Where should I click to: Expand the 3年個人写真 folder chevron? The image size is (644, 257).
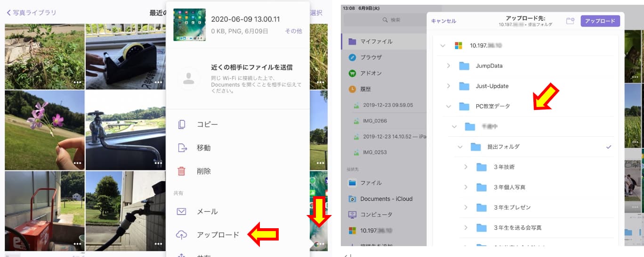click(466, 187)
